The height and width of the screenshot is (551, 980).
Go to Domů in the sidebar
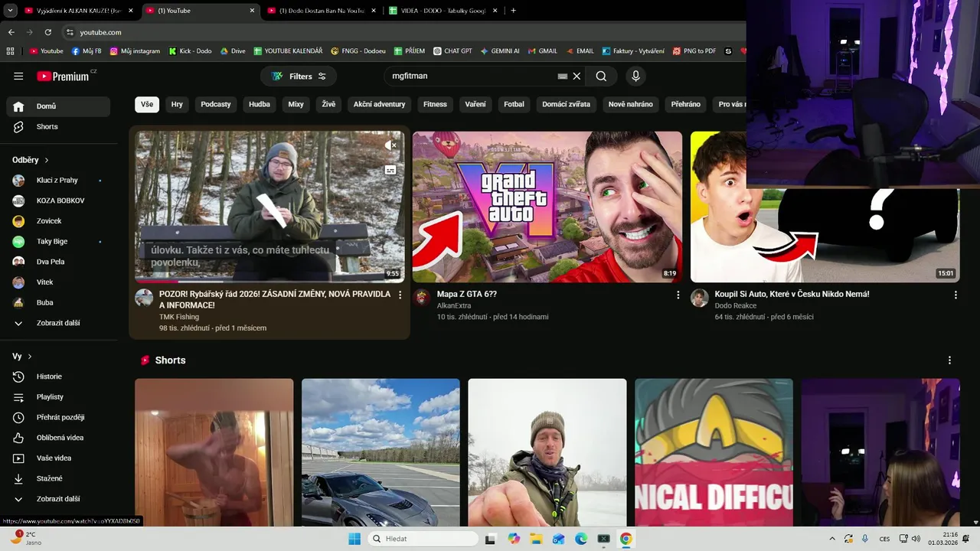[x=58, y=106]
